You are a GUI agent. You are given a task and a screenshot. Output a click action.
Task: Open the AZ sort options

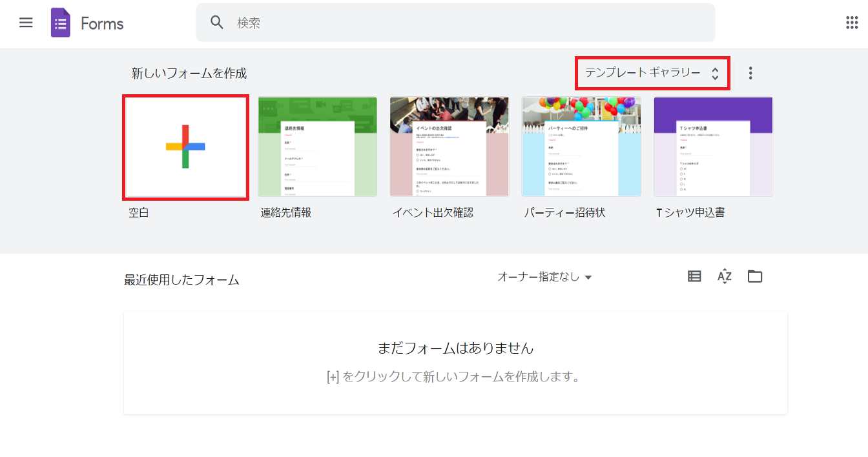coord(724,276)
